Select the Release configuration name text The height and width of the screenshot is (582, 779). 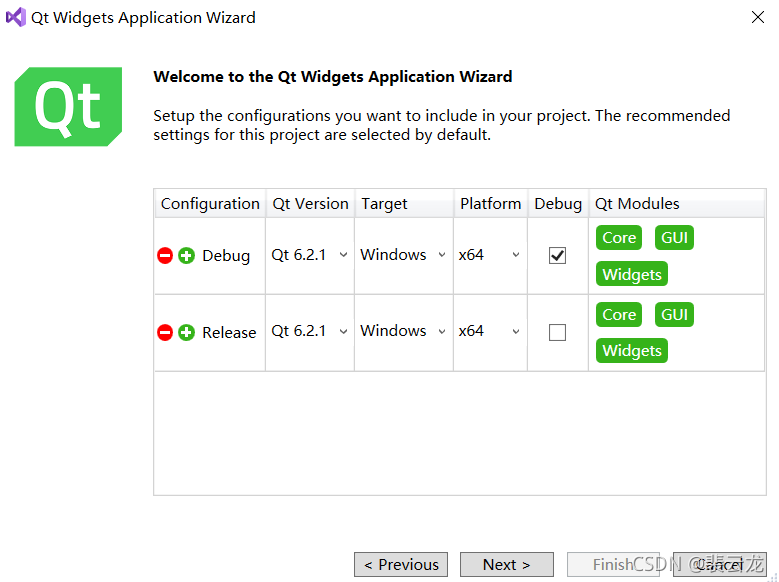click(x=229, y=332)
